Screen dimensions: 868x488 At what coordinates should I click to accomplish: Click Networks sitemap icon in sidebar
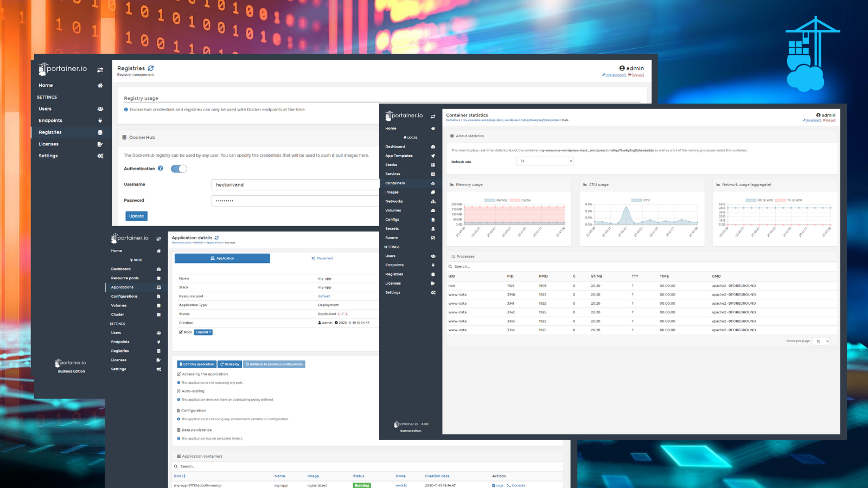[x=433, y=201]
